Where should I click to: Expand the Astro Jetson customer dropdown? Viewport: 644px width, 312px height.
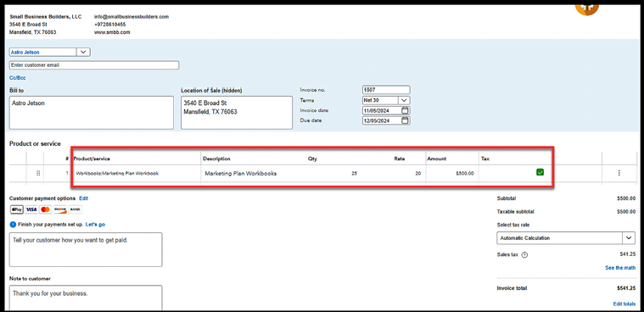(83, 52)
